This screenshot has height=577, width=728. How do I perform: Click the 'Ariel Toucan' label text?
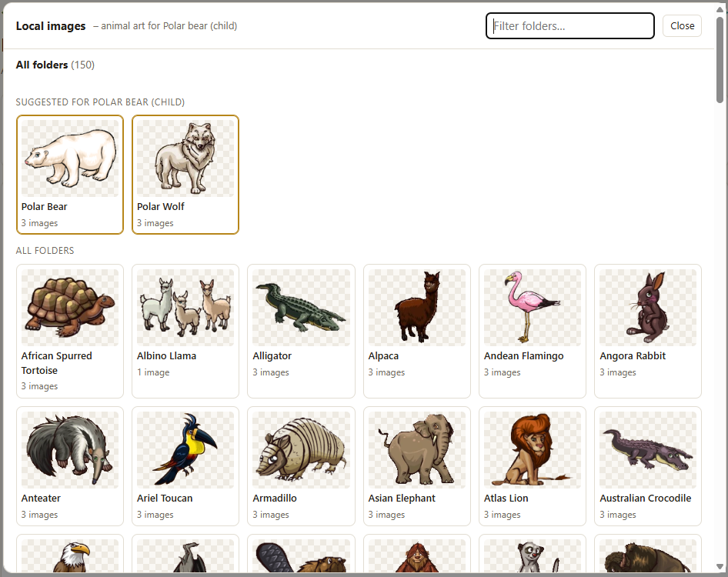[x=165, y=498]
